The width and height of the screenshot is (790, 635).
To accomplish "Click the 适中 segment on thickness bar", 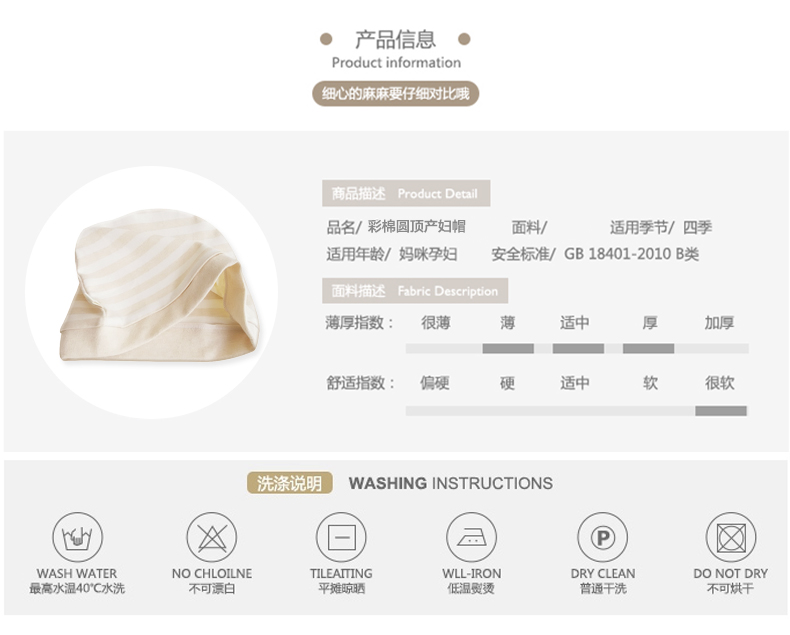I will point(578,348).
